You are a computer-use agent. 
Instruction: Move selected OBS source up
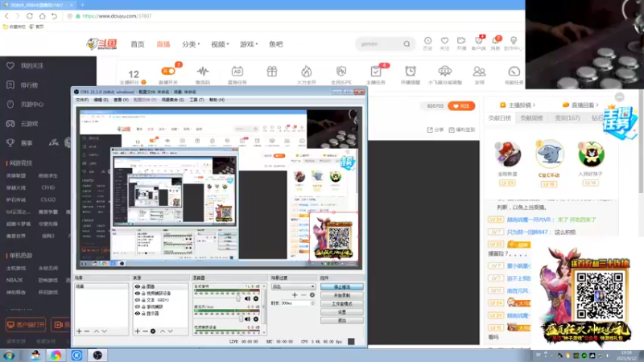tap(163, 331)
